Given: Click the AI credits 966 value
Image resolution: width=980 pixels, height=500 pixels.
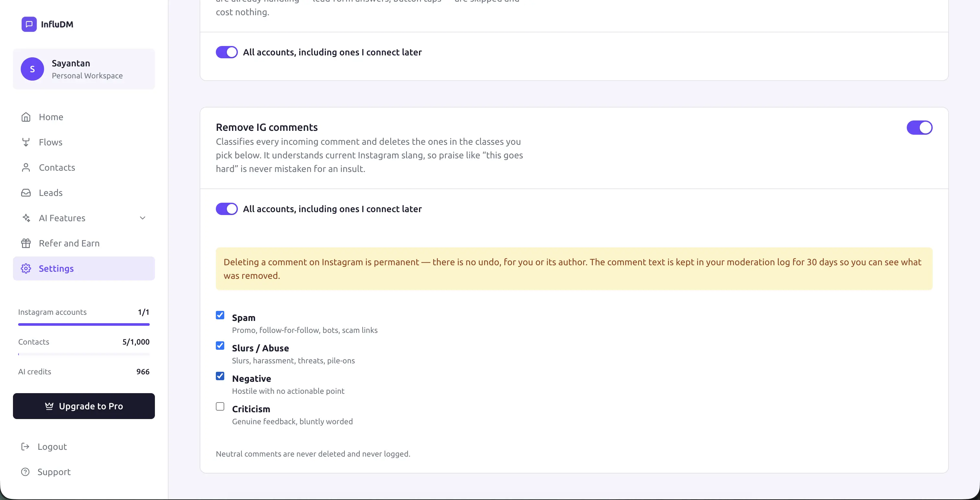Looking at the screenshot, I should (x=143, y=371).
